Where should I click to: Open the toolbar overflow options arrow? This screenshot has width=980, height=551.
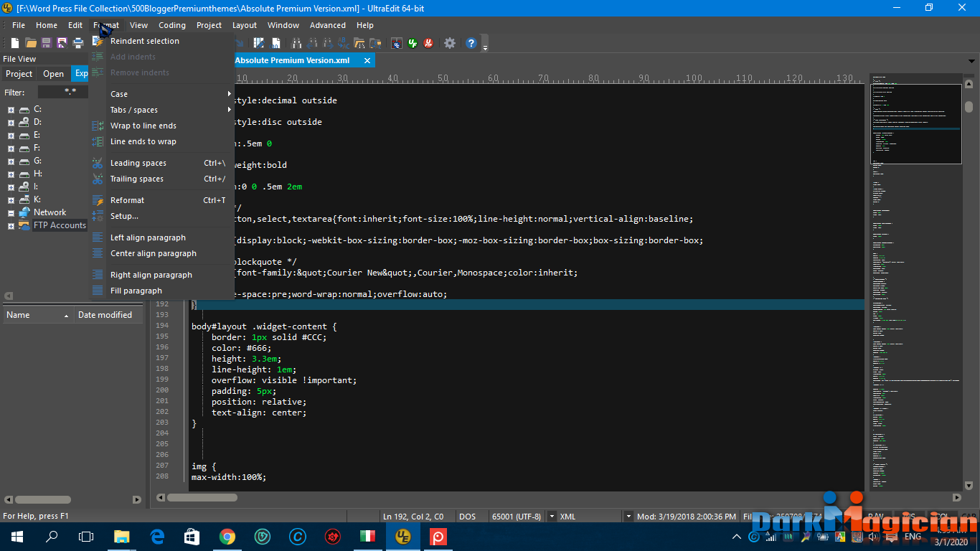(486, 47)
